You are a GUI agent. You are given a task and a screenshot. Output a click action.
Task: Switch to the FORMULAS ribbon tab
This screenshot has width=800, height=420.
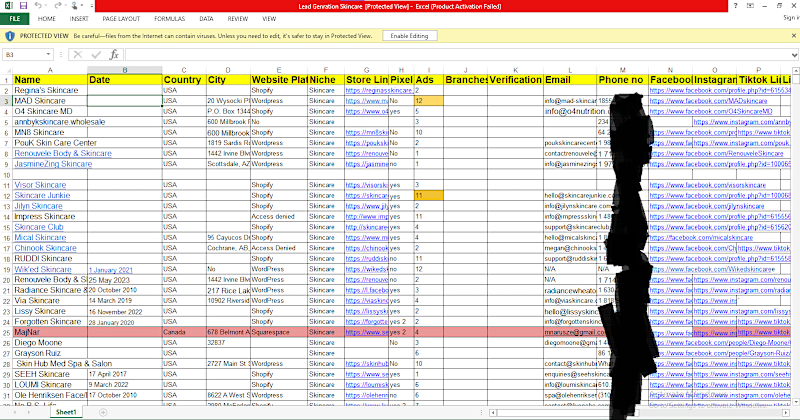coord(169,19)
